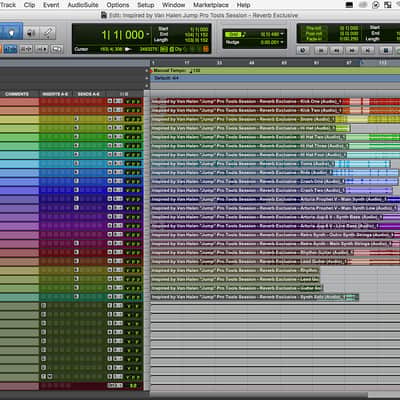Screen dimensions: 400x400
Task: Select the Kick One audio clip
Action: tap(247, 101)
